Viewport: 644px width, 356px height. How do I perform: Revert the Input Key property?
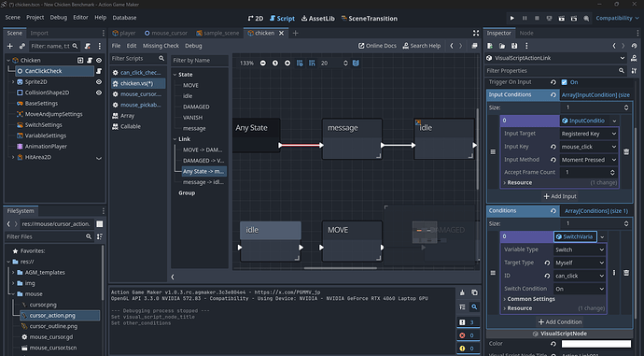coord(553,147)
